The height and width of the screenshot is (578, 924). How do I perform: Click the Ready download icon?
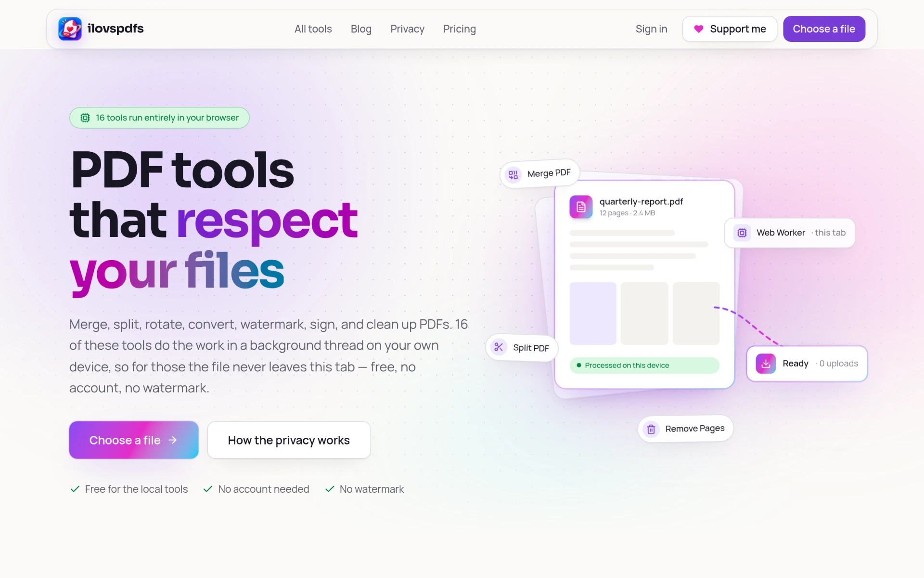coord(766,364)
